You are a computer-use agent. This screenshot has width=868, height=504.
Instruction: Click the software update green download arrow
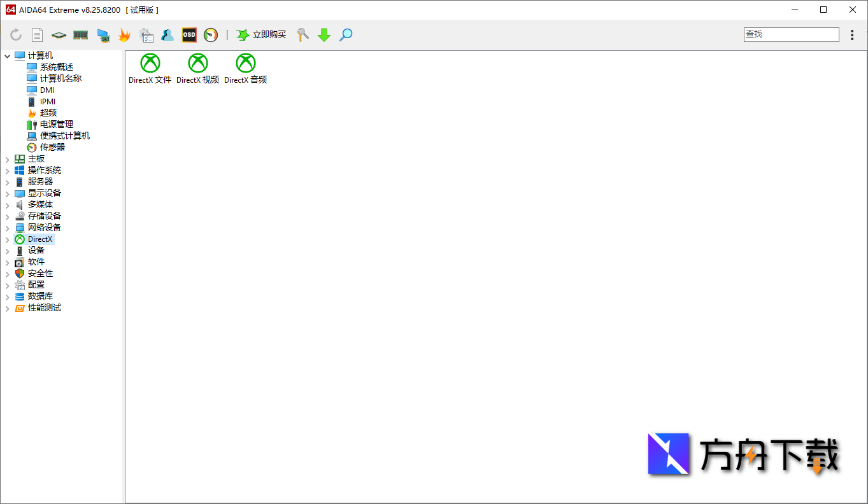pos(324,35)
